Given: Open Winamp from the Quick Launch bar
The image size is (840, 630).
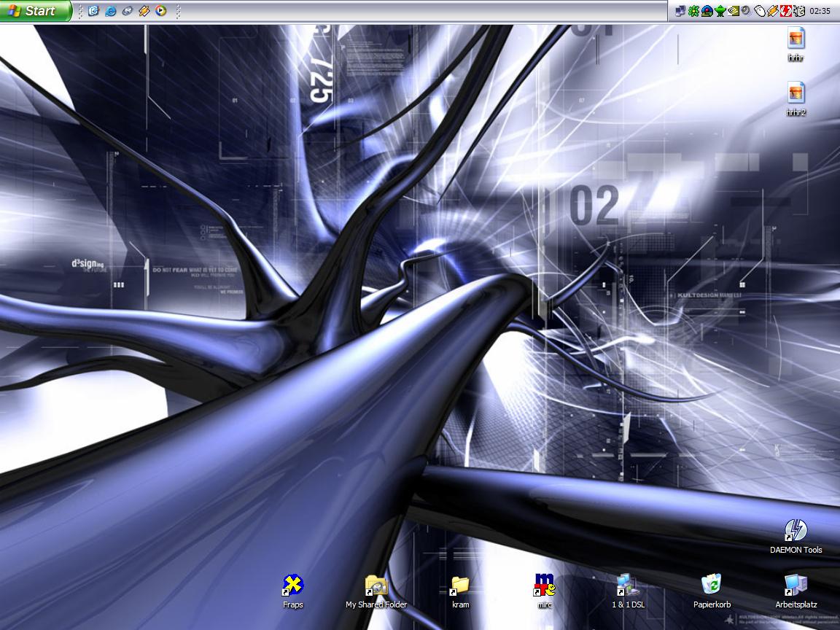Looking at the screenshot, I should click(x=144, y=11).
